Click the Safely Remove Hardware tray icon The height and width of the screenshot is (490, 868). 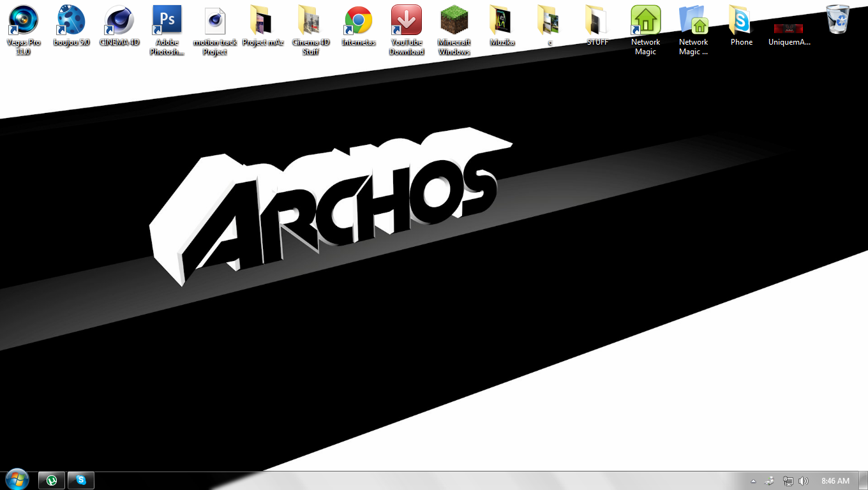coord(770,481)
